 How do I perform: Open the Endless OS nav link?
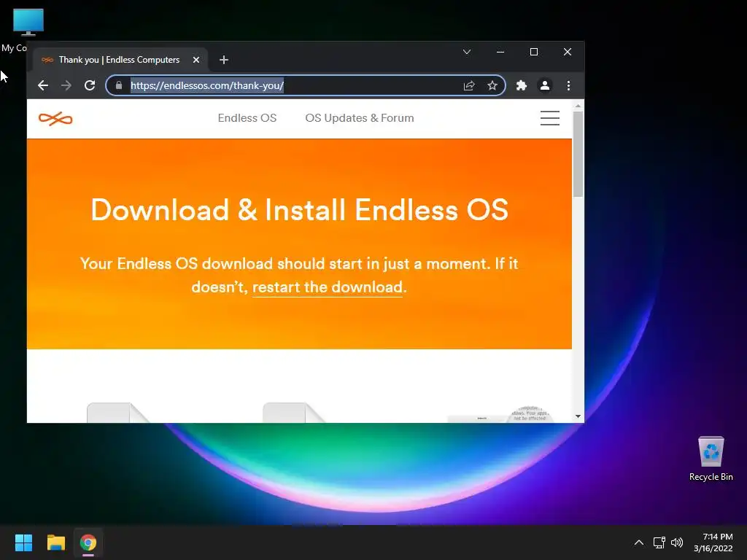247,118
